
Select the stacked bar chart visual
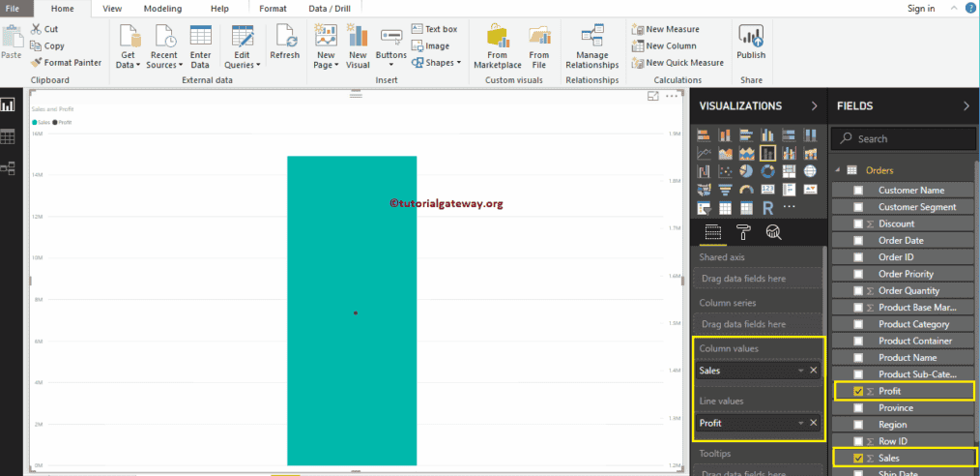click(x=704, y=135)
